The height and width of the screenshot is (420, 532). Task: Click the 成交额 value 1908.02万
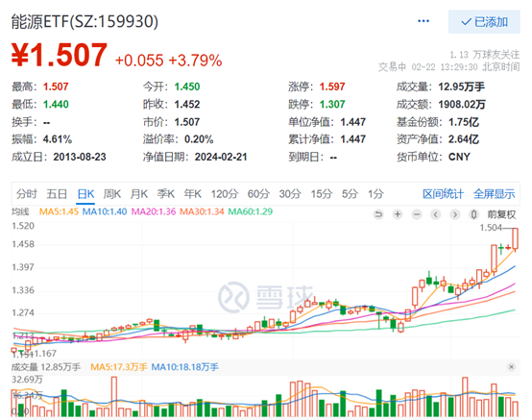[462, 104]
